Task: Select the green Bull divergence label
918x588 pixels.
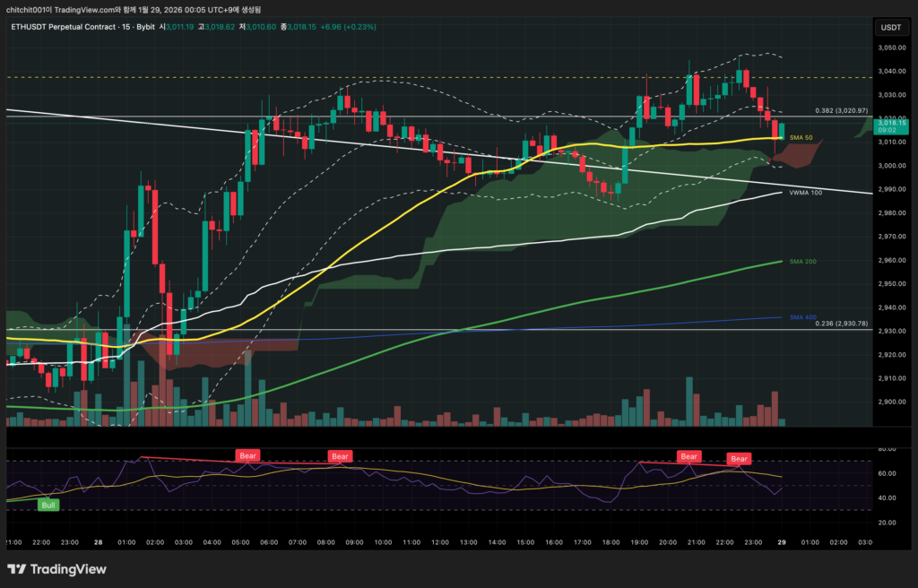Action: pos(48,505)
